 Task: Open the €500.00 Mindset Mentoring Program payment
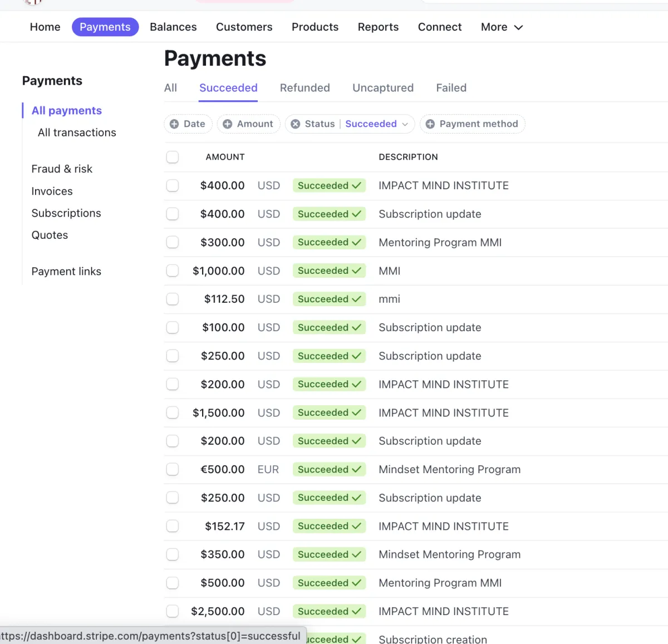[x=416, y=469]
